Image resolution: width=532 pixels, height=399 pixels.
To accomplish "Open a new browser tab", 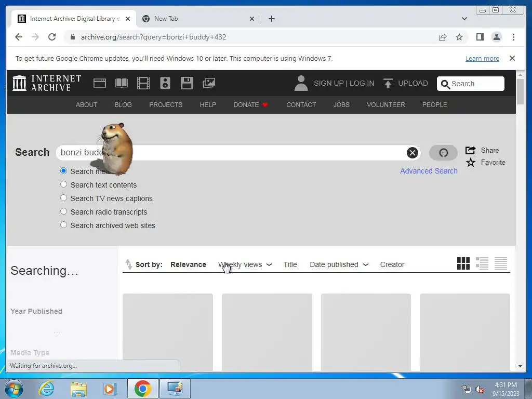I will [x=271, y=19].
